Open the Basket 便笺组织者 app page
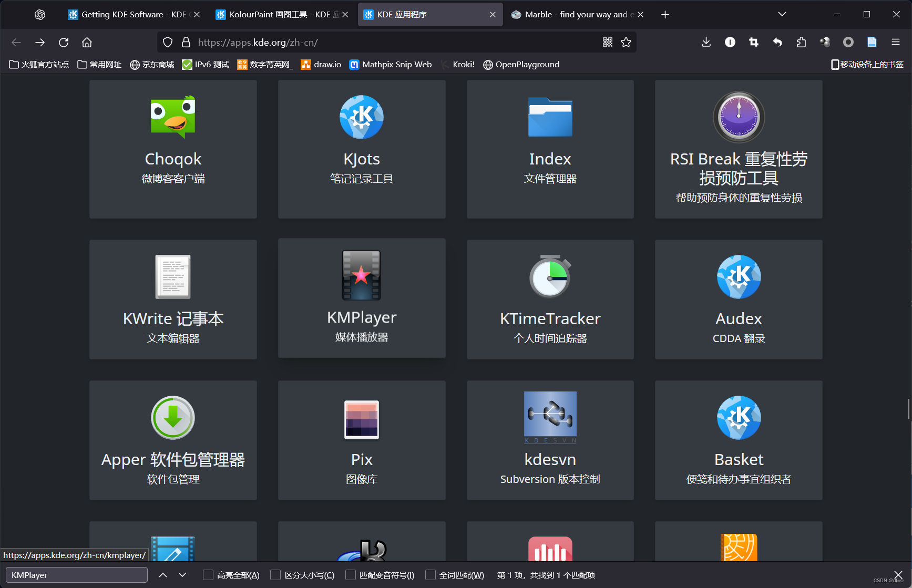912x588 pixels. coord(738,440)
